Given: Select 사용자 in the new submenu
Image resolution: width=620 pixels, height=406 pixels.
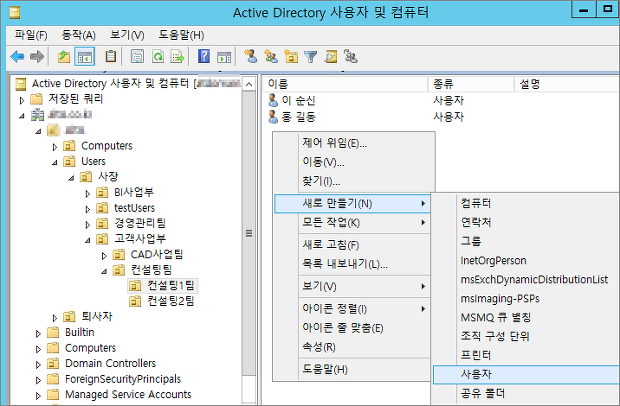Looking at the screenshot, I should pos(526,374).
